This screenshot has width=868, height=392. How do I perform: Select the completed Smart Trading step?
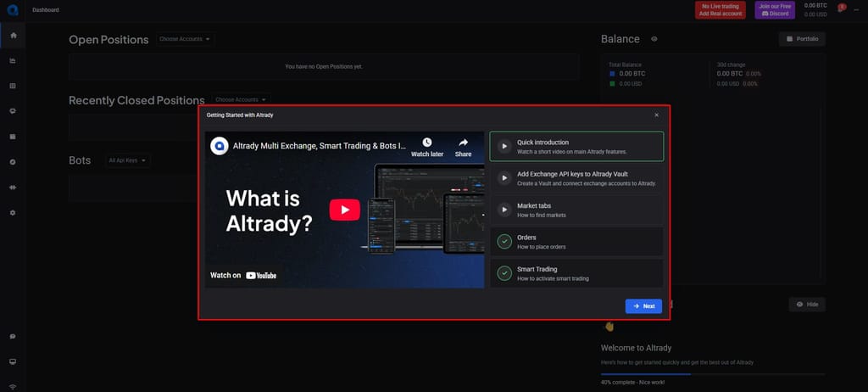(x=576, y=273)
